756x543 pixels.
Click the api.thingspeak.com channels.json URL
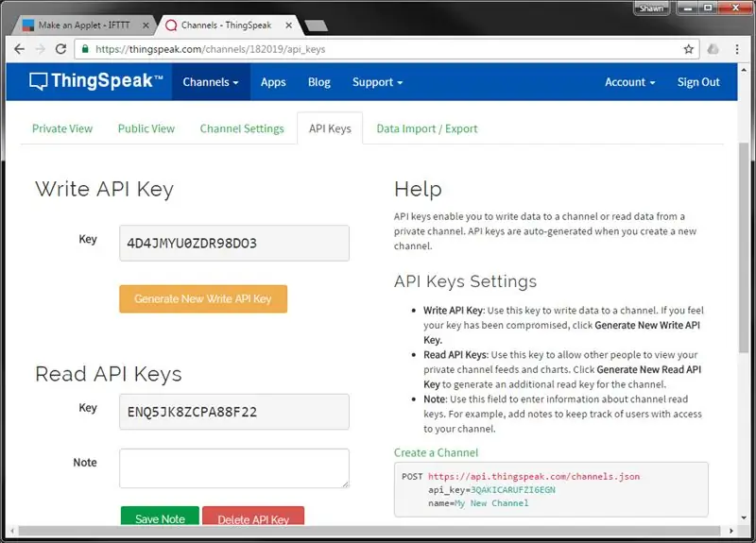534,477
